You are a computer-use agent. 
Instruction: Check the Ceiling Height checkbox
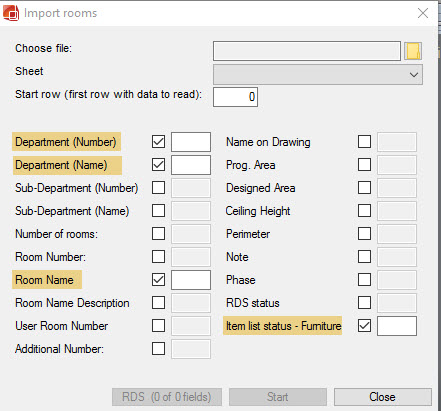[364, 211]
